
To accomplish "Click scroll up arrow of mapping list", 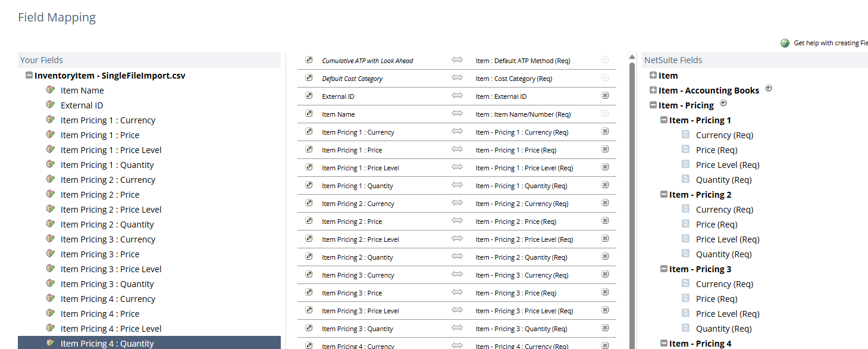I will 632,58.
